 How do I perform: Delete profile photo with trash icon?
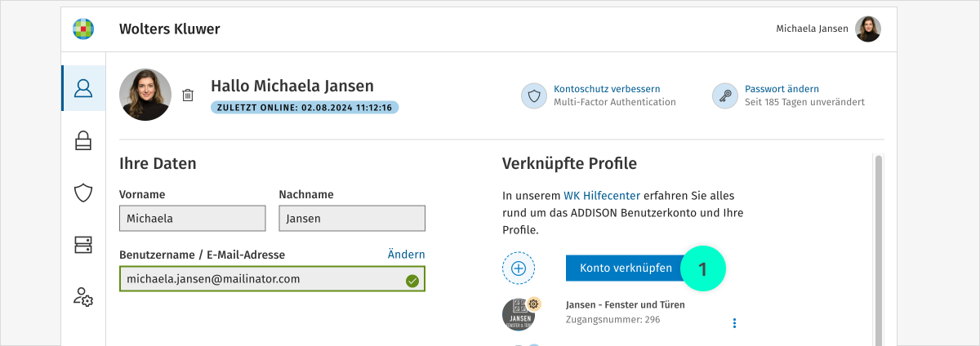click(188, 95)
